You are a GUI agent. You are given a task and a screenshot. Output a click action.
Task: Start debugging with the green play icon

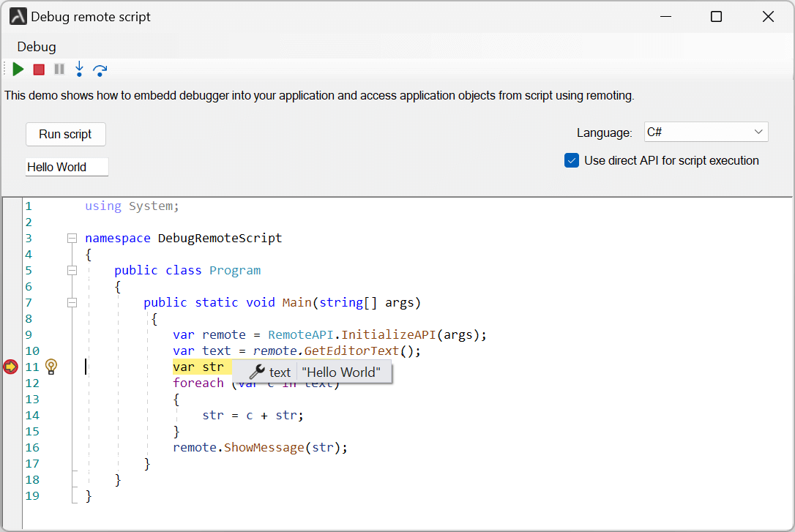(x=18, y=70)
